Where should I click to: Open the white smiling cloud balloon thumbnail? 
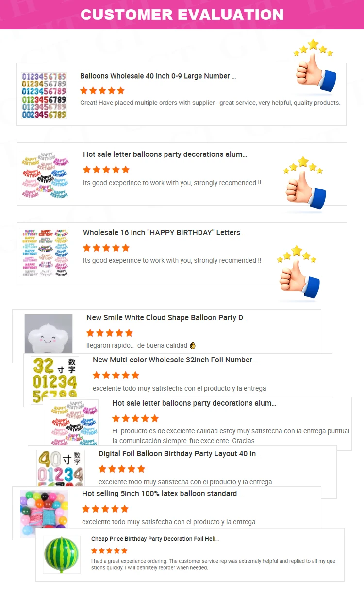coord(49,334)
